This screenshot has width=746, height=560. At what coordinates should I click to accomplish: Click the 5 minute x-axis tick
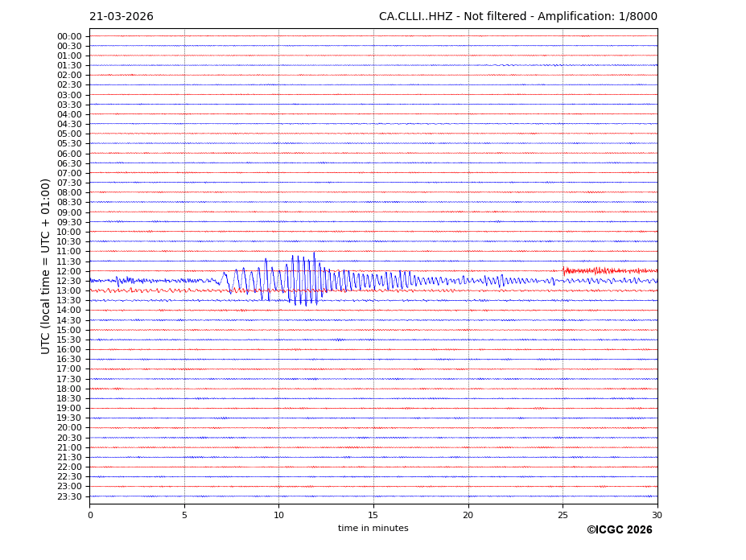[x=184, y=515]
